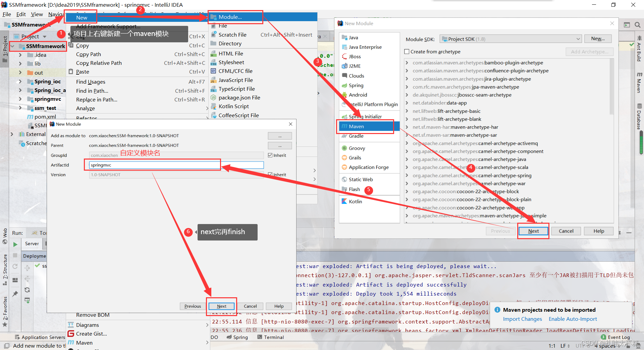Toggle the Version Inherit checkbox
The height and width of the screenshot is (350, 644).
[270, 175]
